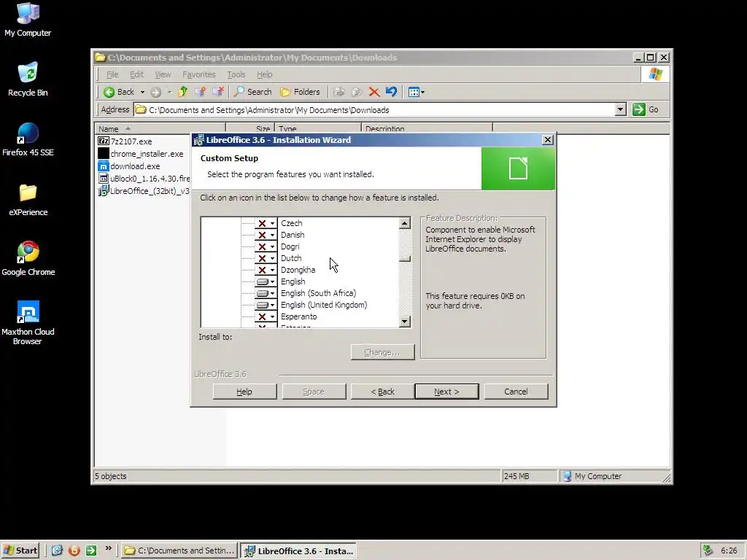Screen dimensions: 747x560
Task: Click the green arrow quick launch icon
Action: (91, 551)
